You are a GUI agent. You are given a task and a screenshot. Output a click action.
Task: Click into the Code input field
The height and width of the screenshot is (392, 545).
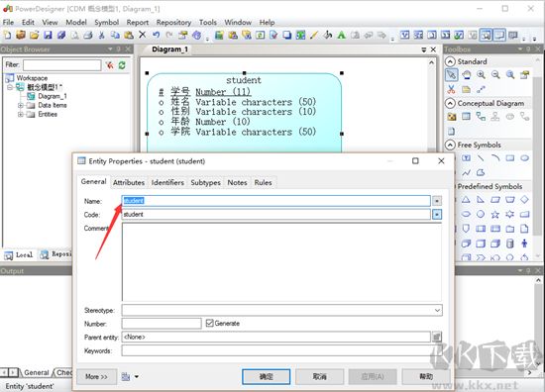coord(276,214)
